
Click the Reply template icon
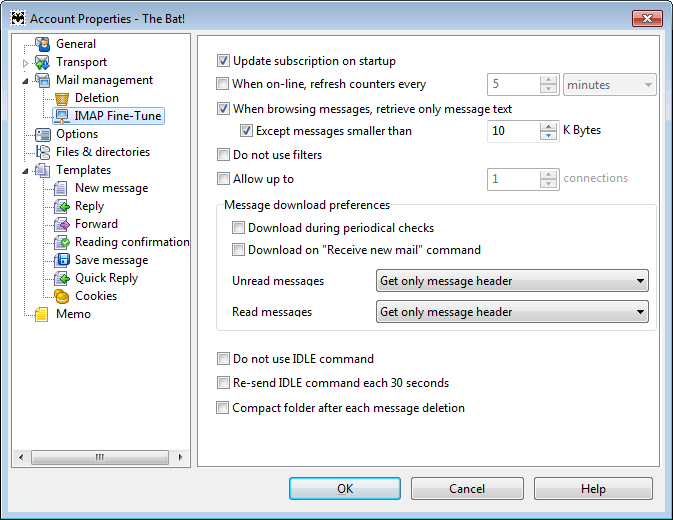click(x=62, y=206)
